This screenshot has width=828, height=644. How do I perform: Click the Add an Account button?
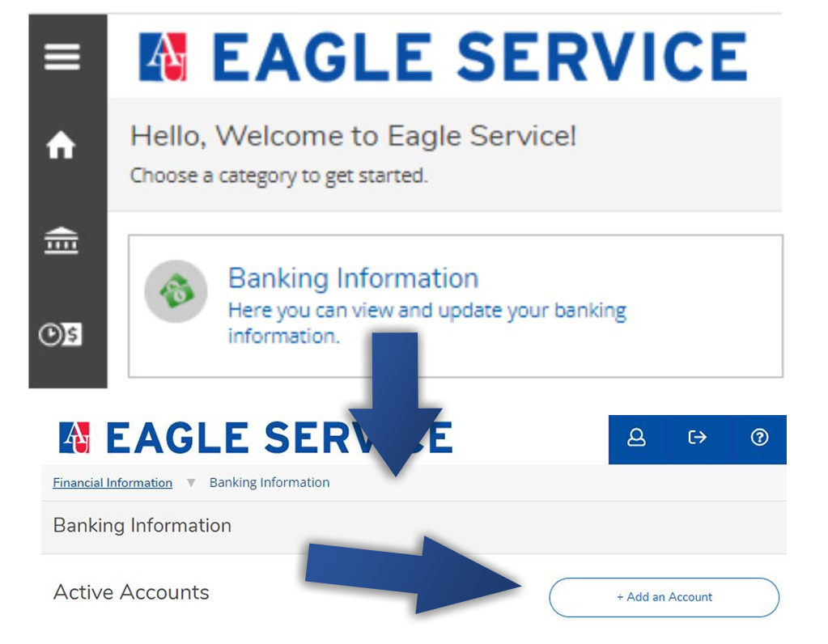pyautogui.click(x=665, y=597)
